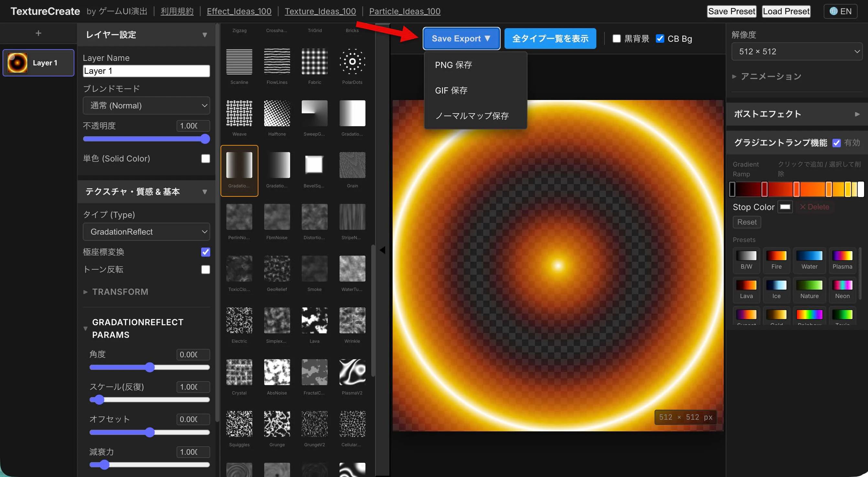Collapse the レイヤー設定 section

point(204,35)
